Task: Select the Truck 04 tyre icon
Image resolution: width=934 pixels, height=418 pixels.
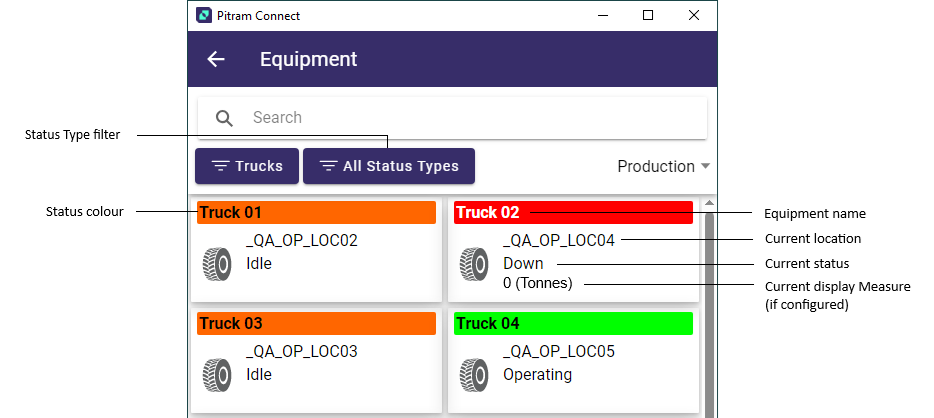Action: (474, 375)
